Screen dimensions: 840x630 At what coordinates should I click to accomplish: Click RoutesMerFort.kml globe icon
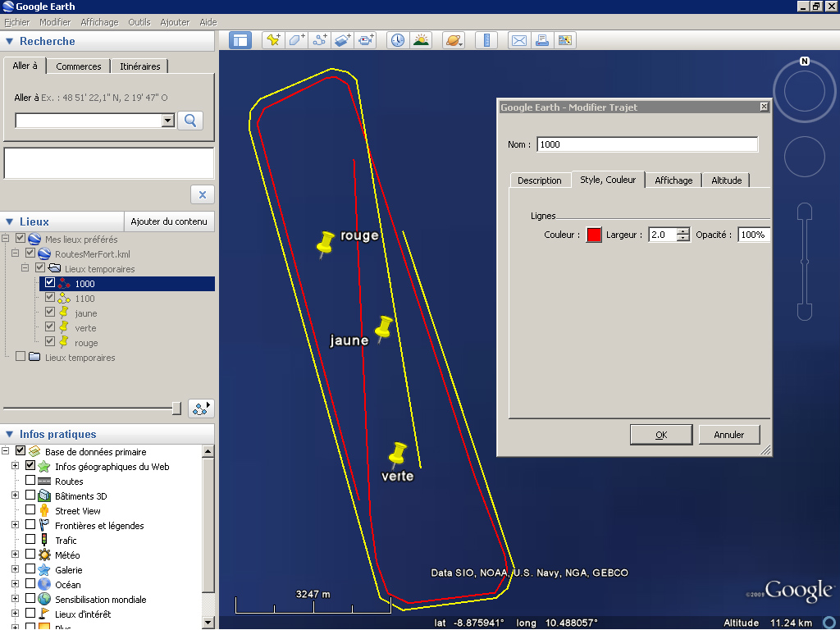pyautogui.click(x=44, y=254)
